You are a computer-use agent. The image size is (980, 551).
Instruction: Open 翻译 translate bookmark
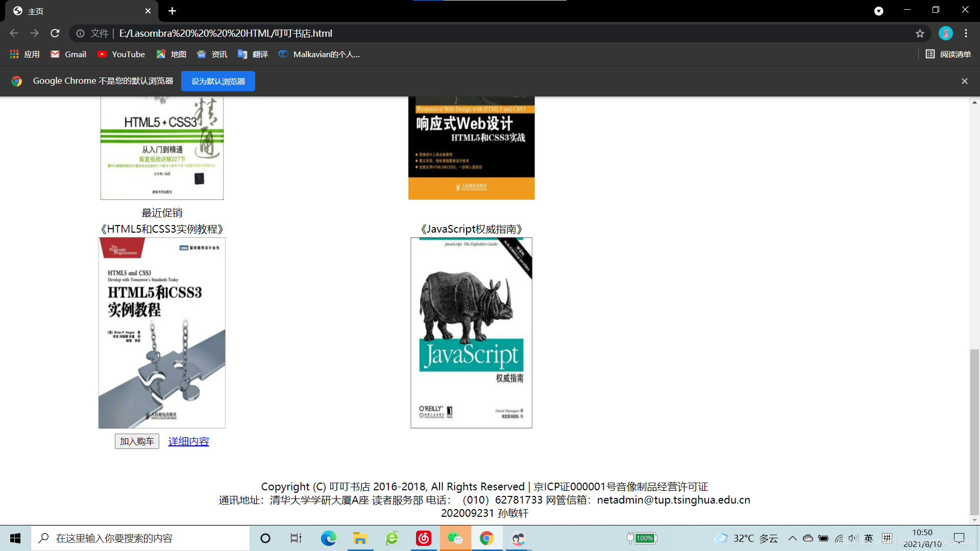point(253,54)
